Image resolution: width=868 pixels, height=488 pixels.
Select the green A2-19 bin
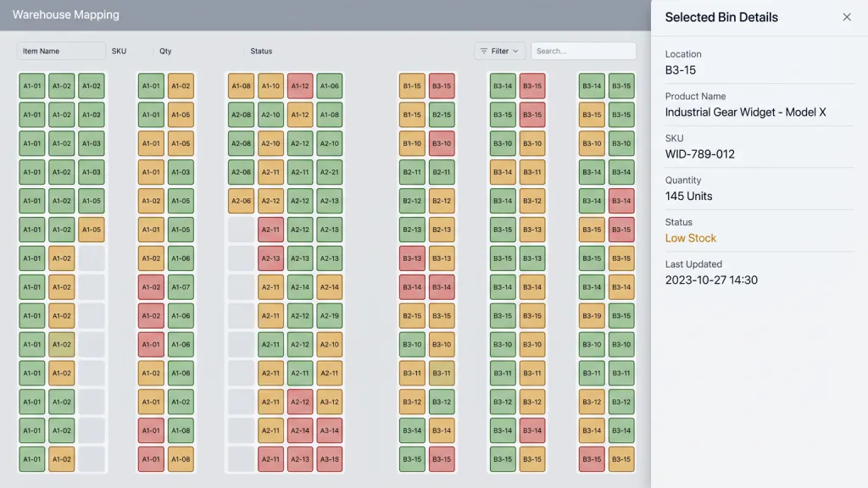(x=330, y=316)
